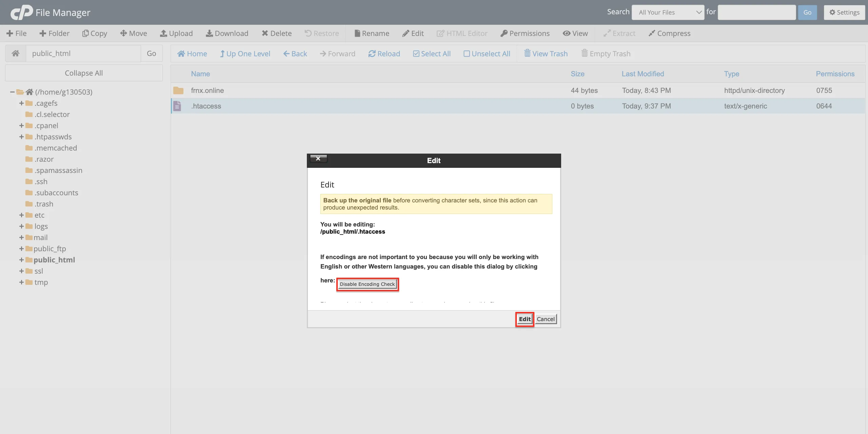
Task: Confirm with Edit button in dialog
Action: 525,319
